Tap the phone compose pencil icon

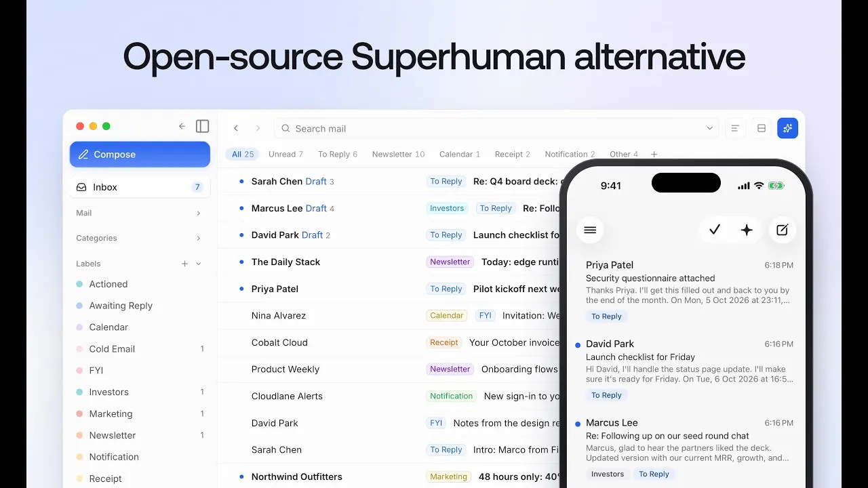click(782, 230)
